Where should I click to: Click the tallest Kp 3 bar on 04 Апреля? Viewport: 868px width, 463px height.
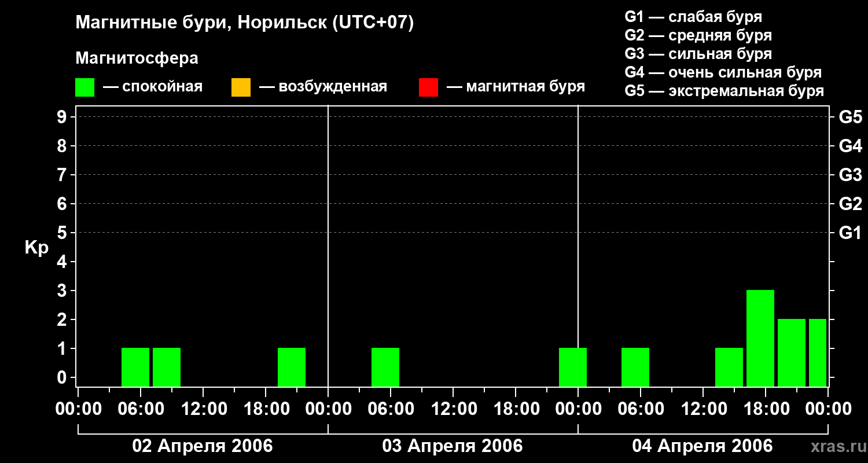click(760, 338)
